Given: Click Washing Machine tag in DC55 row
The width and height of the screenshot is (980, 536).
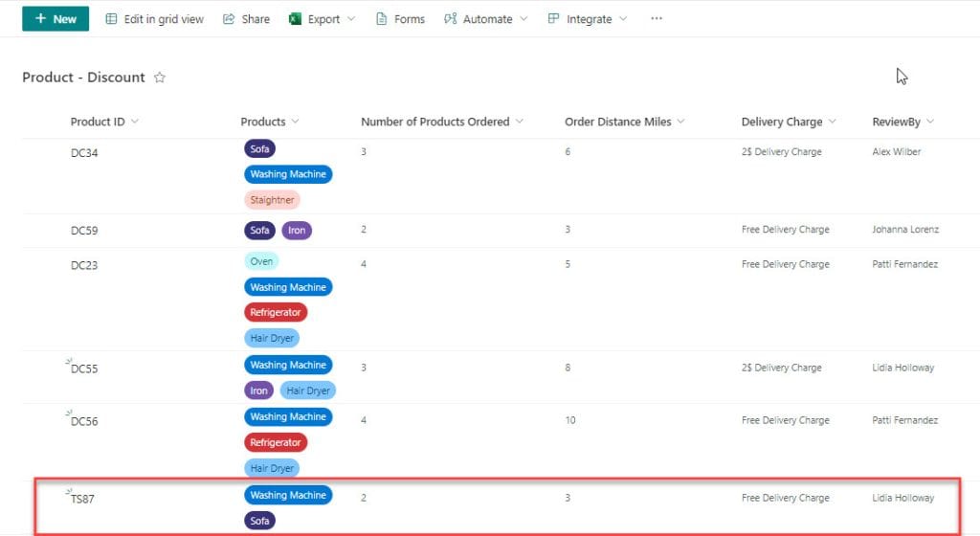Looking at the screenshot, I should pos(288,365).
